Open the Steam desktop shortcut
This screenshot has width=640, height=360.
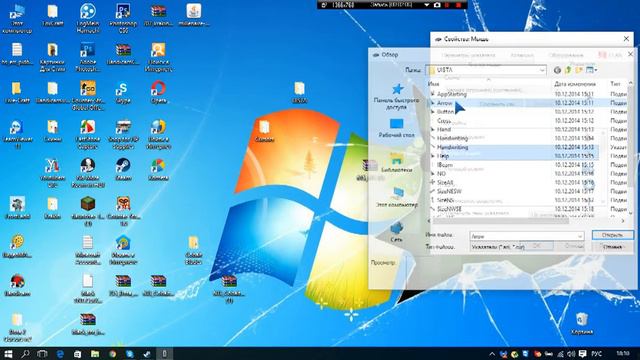pos(123,169)
